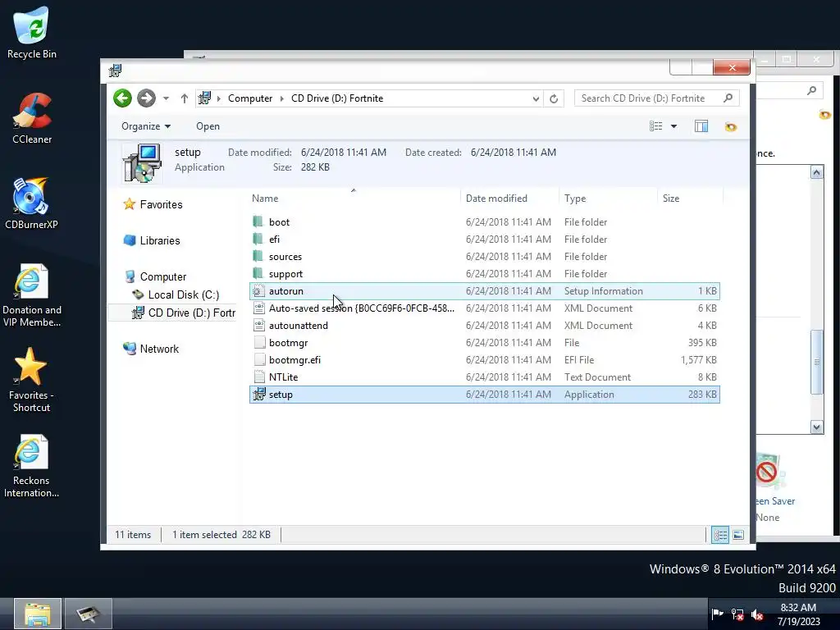
Task: Click the 'Setup Information' type cell
Action: point(603,291)
